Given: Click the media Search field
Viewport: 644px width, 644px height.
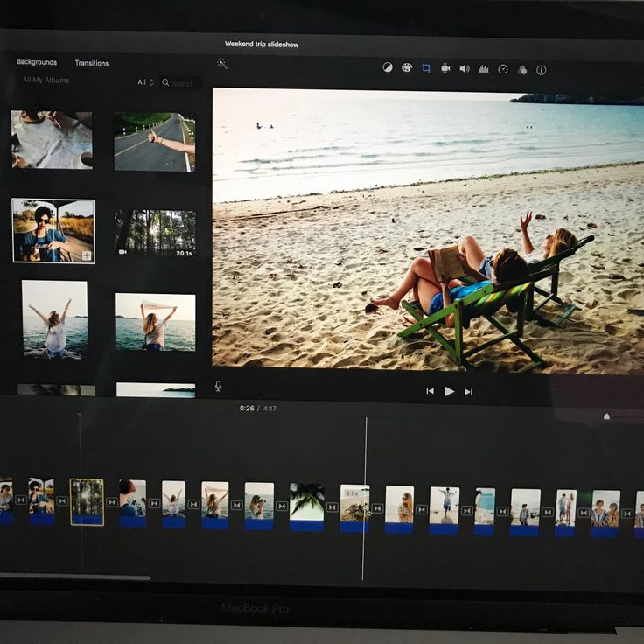Looking at the screenshot, I should point(180,83).
